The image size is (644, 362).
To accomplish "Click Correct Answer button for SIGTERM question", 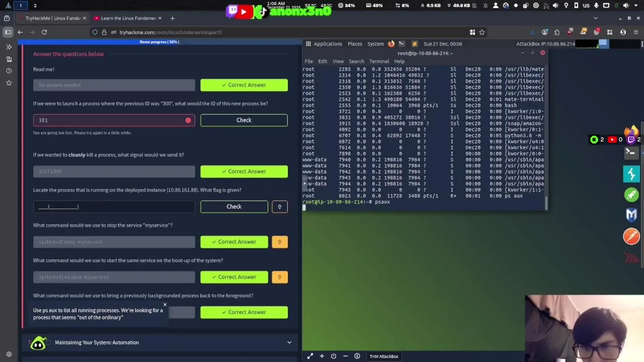I will tap(244, 171).
